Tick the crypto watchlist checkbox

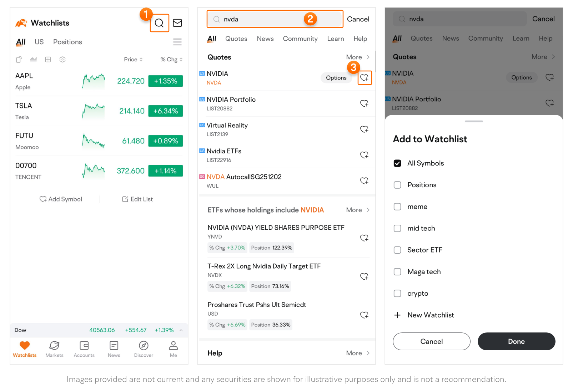(x=397, y=294)
